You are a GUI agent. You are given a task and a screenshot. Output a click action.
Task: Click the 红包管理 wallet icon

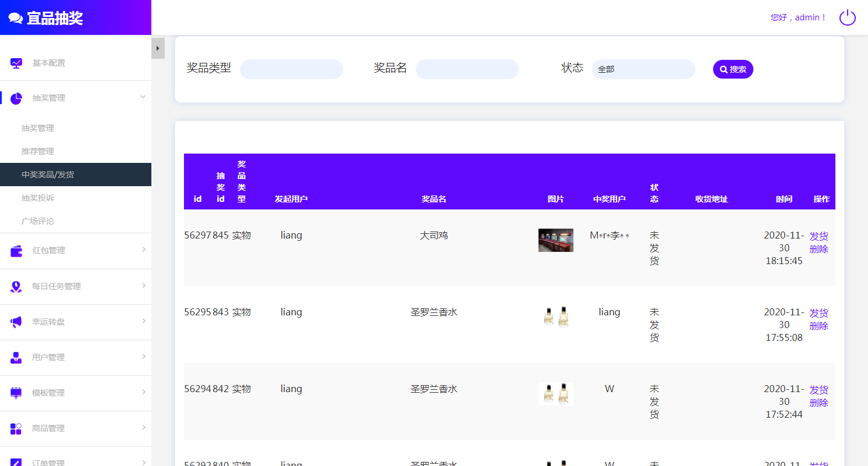[16, 251]
